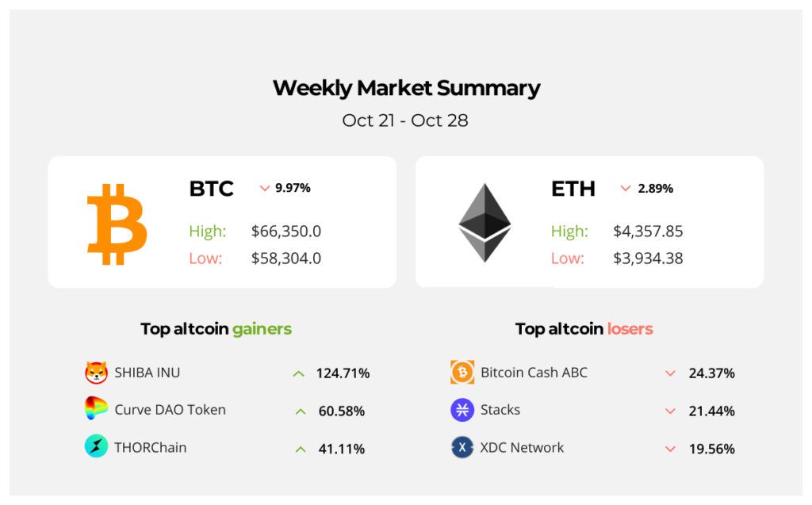Select the Stacks coin icon
The height and width of the screenshot is (505, 812).
tap(462, 410)
